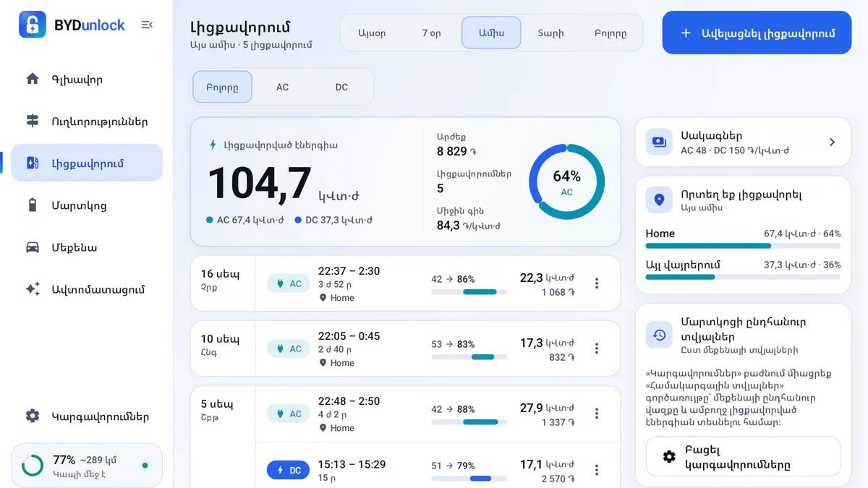Click the 77% battery status ring
The image size is (868, 488).
click(33, 466)
